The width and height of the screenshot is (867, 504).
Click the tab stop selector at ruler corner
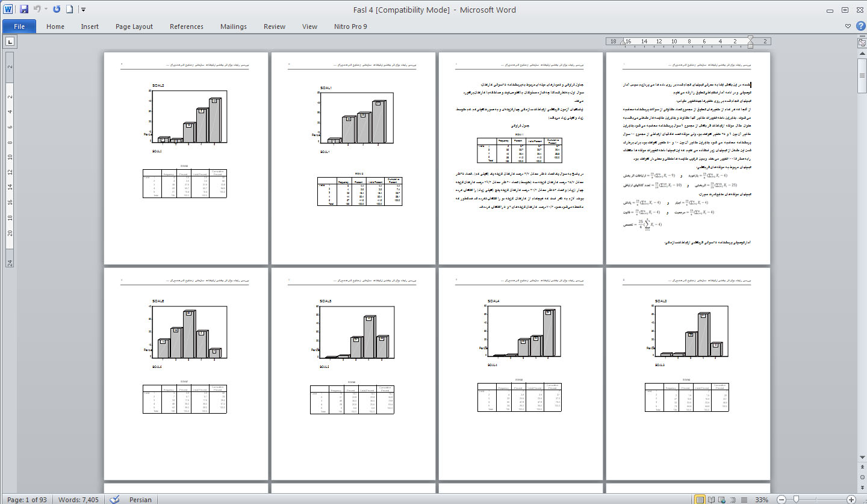tap(10, 42)
